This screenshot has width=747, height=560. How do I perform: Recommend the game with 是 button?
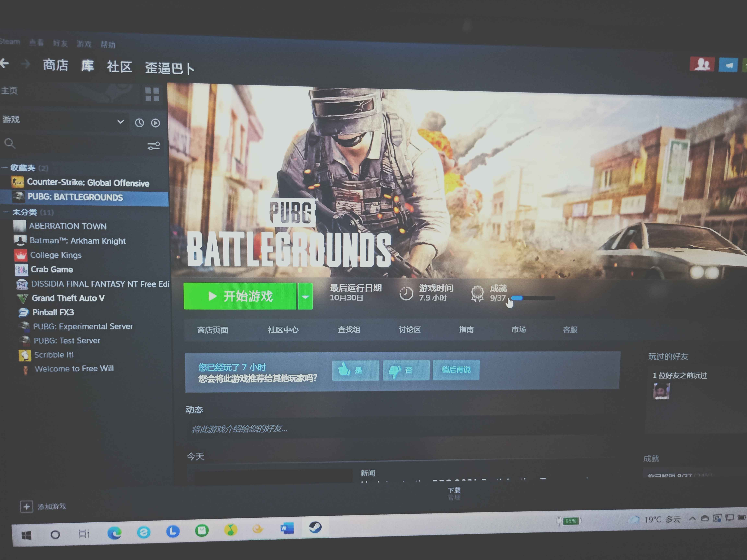(x=356, y=370)
